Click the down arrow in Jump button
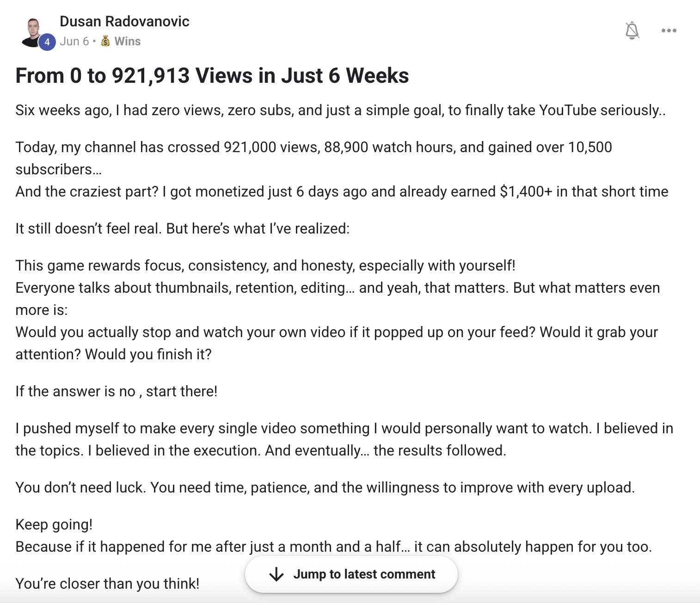Screen dimensions: 700x603 (x=276, y=574)
